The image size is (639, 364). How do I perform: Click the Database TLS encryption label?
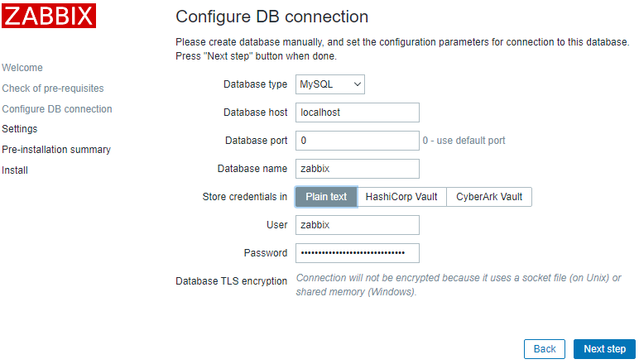pyautogui.click(x=231, y=281)
